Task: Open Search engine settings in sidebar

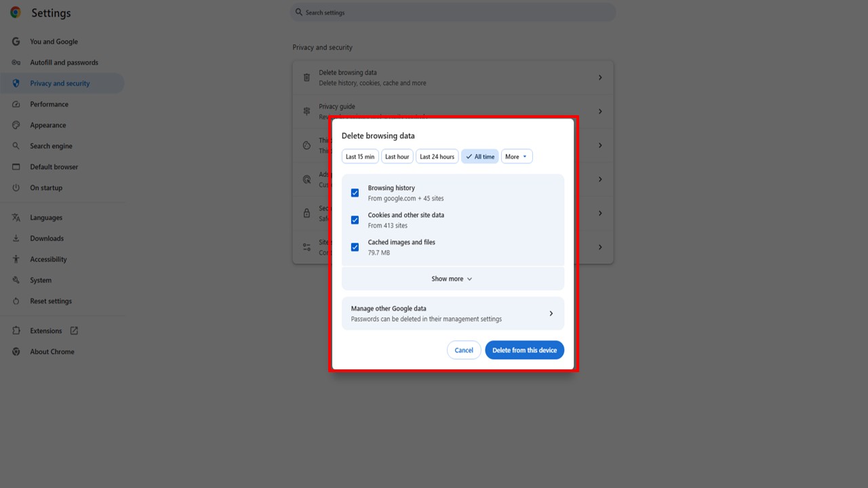Action: pyautogui.click(x=51, y=146)
